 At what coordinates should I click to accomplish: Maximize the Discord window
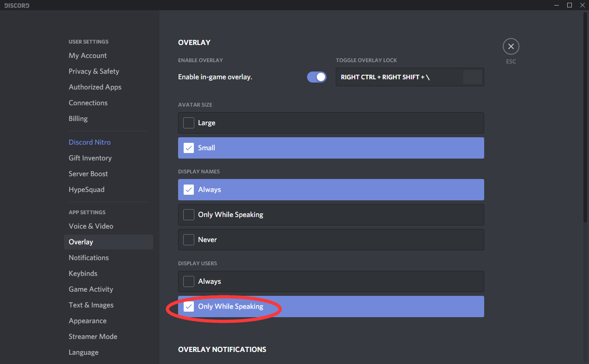point(570,5)
